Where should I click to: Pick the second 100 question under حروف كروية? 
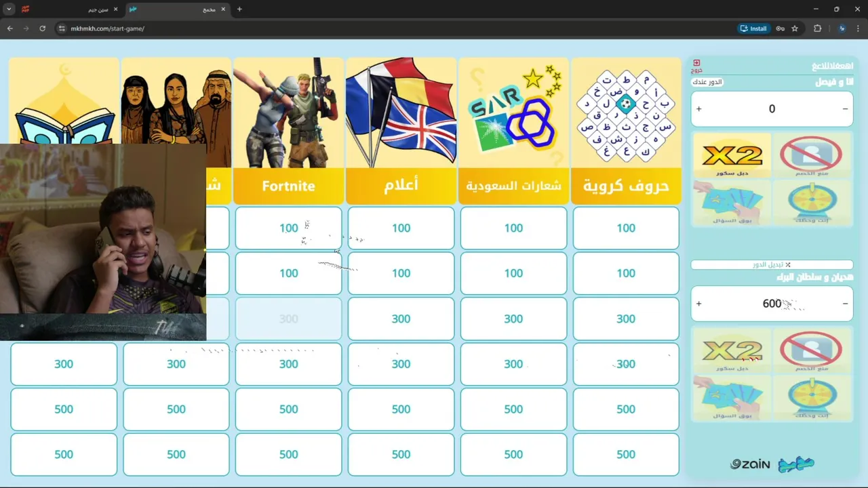[x=626, y=273]
